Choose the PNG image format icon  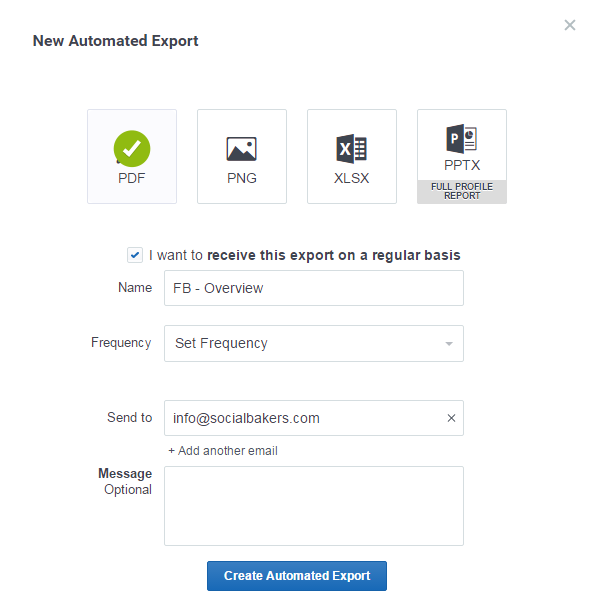[x=242, y=149]
